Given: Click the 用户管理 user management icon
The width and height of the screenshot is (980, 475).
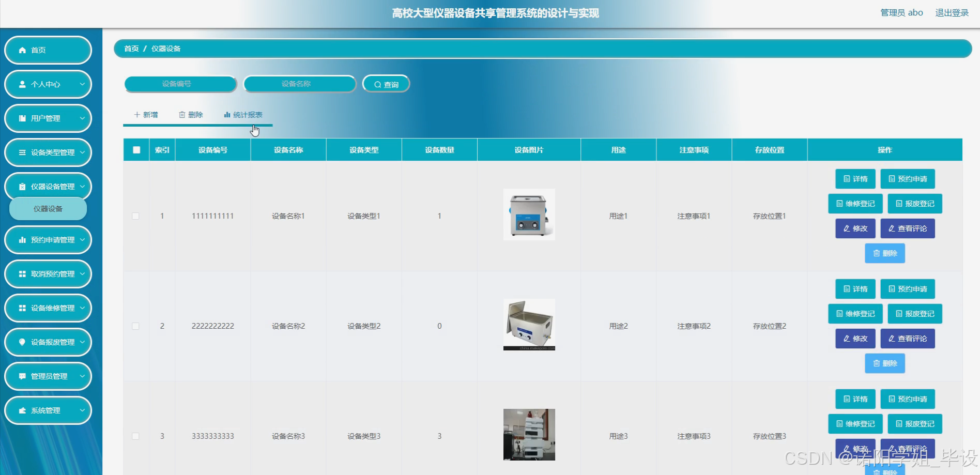Looking at the screenshot, I should [22, 118].
